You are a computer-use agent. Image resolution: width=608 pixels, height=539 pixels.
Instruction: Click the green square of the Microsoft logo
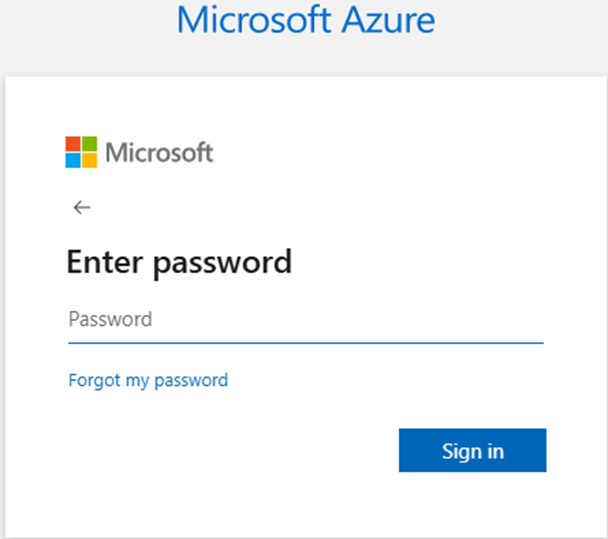coord(89,144)
